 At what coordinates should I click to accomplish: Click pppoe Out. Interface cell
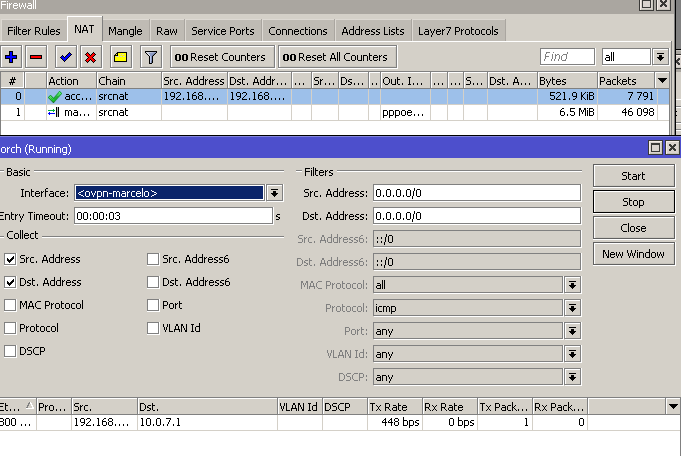point(406,112)
